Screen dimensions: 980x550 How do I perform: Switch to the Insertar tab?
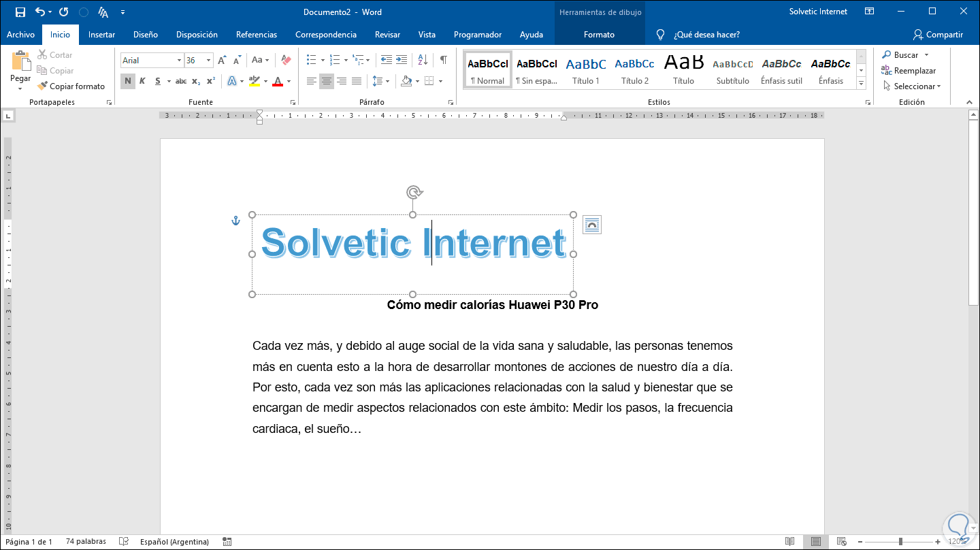point(101,35)
